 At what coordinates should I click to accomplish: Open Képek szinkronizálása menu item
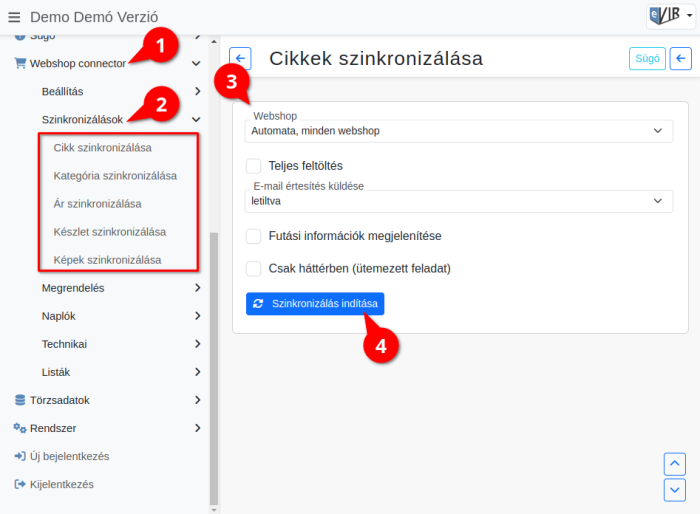pyautogui.click(x=107, y=260)
